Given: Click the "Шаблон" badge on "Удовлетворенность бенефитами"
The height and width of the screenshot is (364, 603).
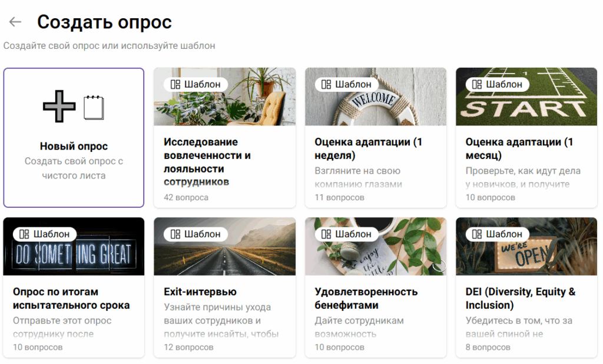Looking at the screenshot, I should coord(347,234).
